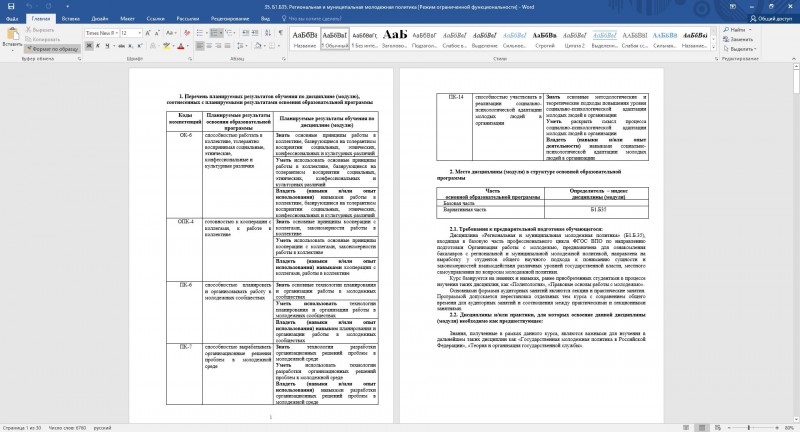Decrease paragraph indent
Viewport: 800px width, 432px height.
coord(245,33)
